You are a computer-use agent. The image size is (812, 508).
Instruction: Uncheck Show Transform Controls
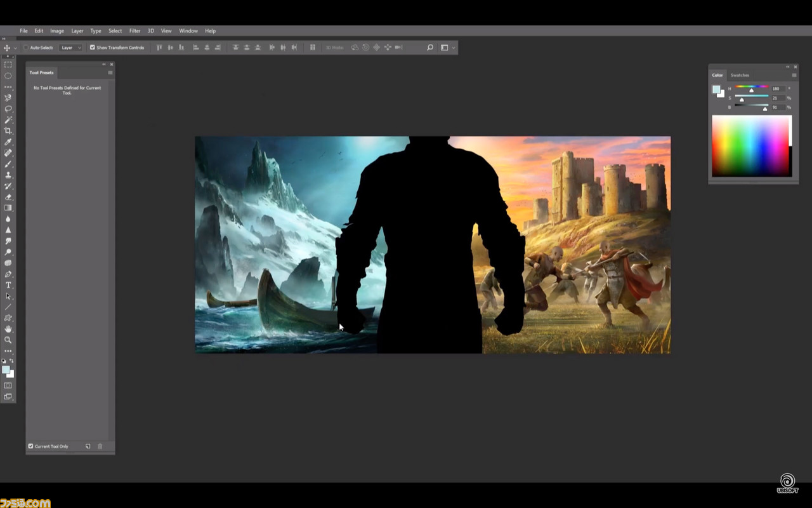(92, 48)
